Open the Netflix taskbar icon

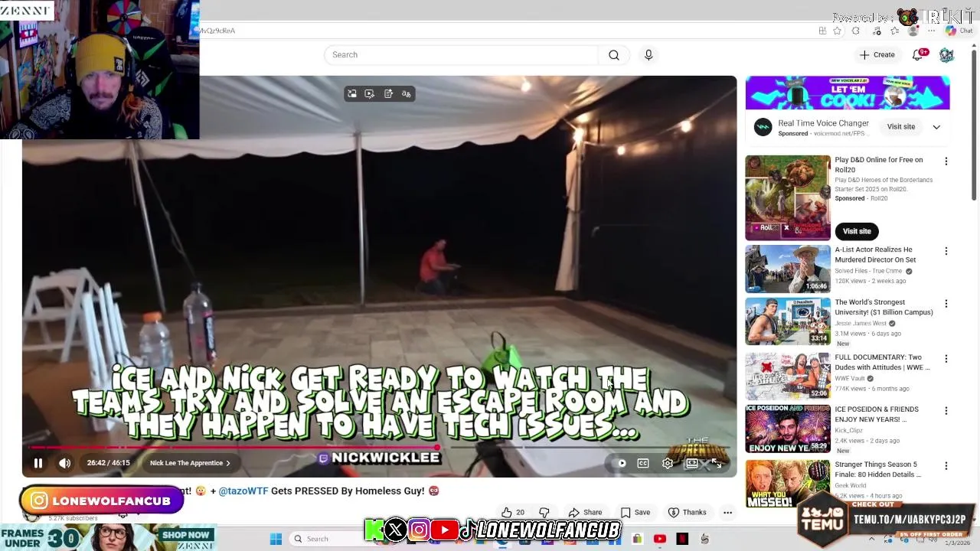[x=682, y=539]
